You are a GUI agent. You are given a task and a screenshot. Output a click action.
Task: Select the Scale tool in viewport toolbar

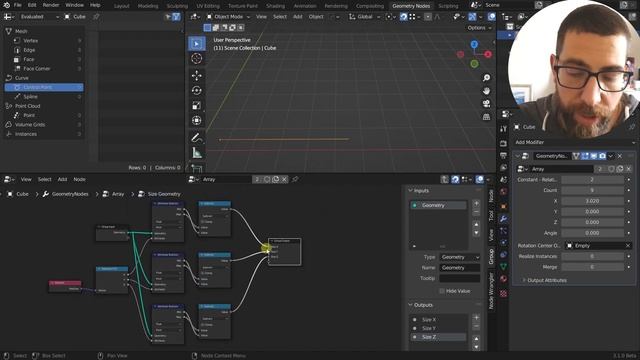coord(197,106)
